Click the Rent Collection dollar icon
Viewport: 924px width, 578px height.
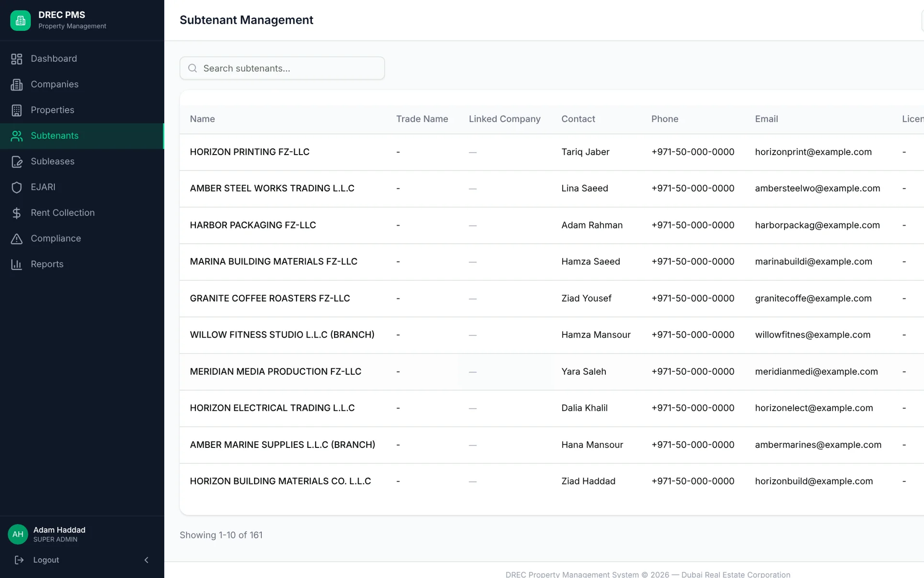tap(17, 213)
